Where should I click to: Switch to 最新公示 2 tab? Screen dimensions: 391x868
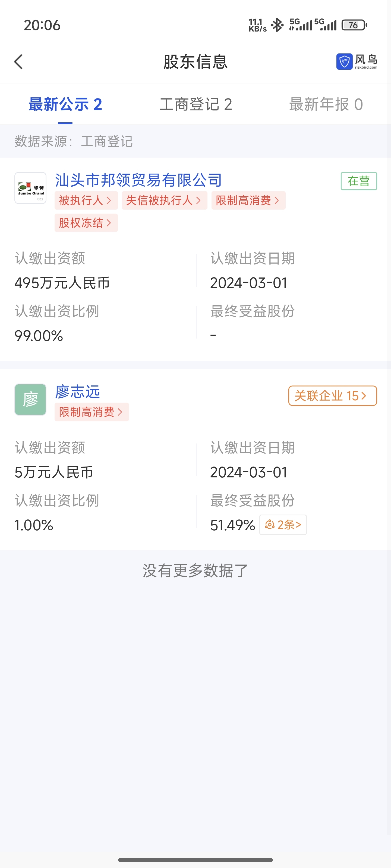point(65,104)
